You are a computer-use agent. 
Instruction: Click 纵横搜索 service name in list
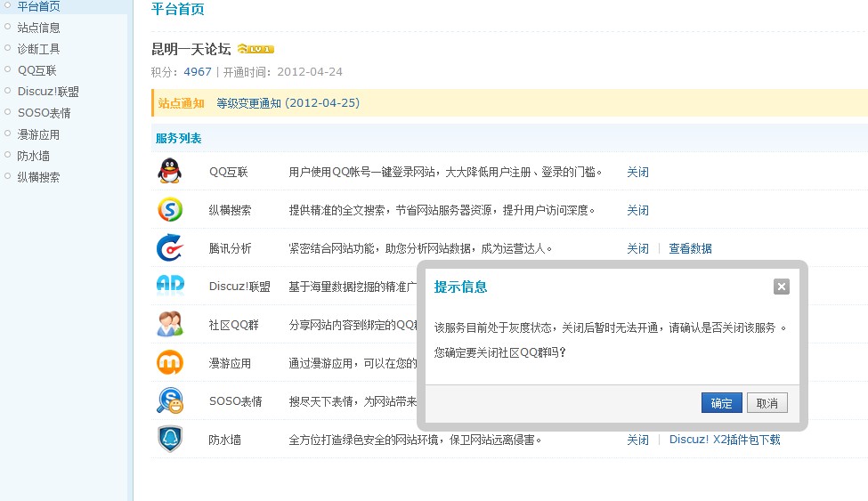tap(231, 210)
